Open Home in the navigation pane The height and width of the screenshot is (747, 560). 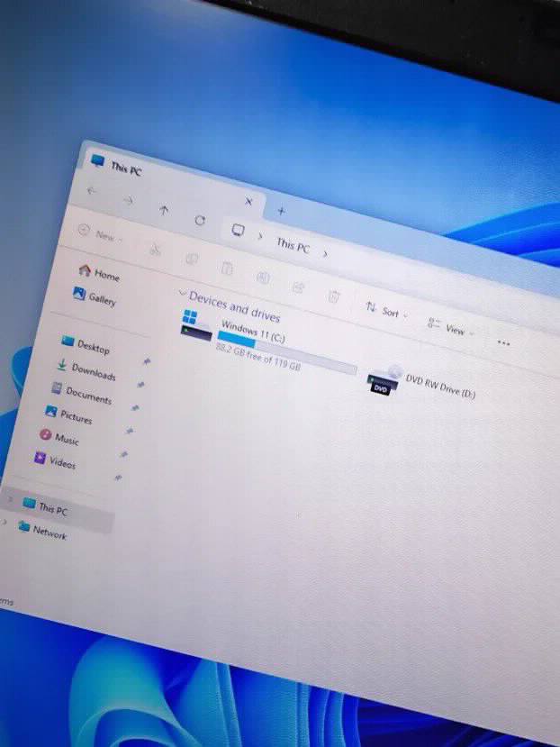pyautogui.click(x=99, y=273)
